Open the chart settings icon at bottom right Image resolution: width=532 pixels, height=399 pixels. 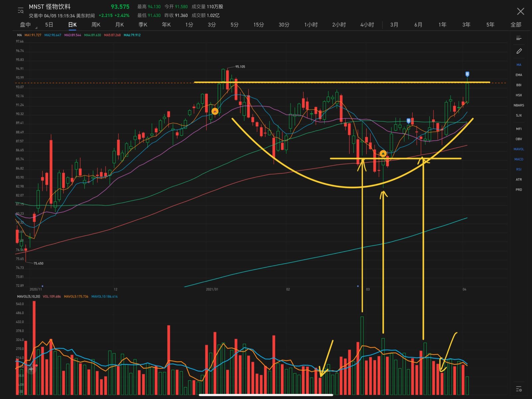click(519, 389)
